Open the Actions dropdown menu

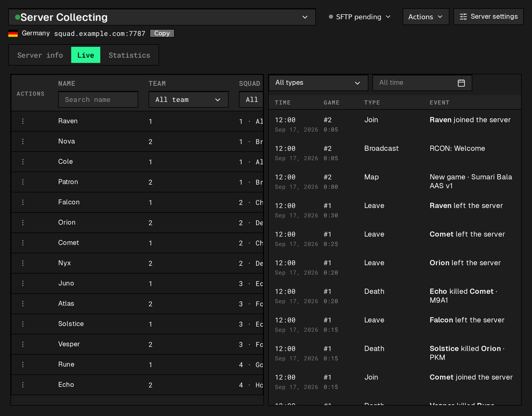click(x=426, y=17)
